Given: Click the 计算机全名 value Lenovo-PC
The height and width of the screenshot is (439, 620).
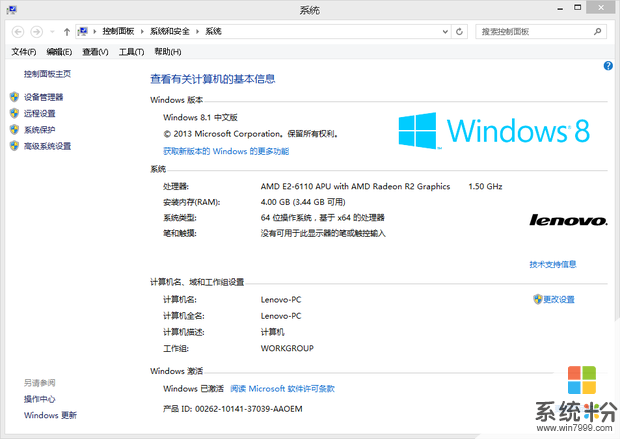Looking at the screenshot, I should (x=281, y=316).
